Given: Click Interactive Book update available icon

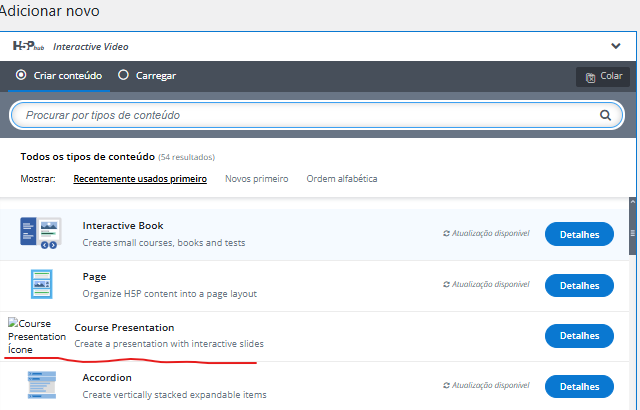Looking at the screenshot, I should pyautogui.click(x=447, y=234).
